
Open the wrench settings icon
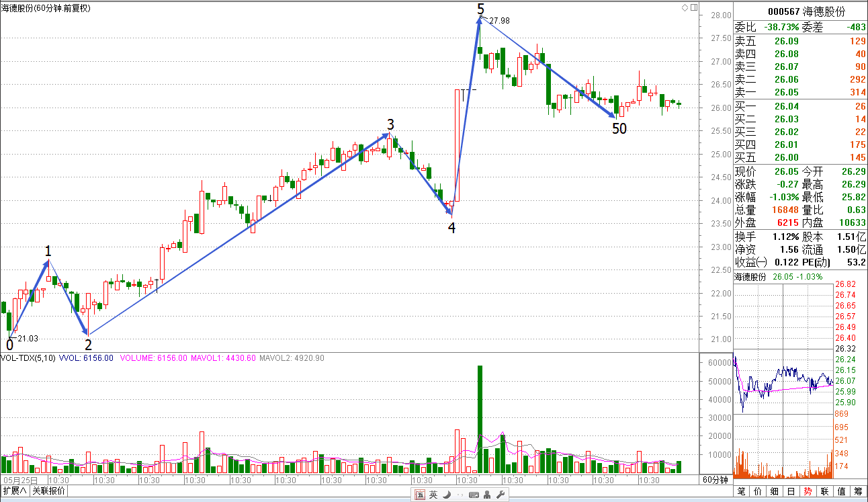coord(499,495)
